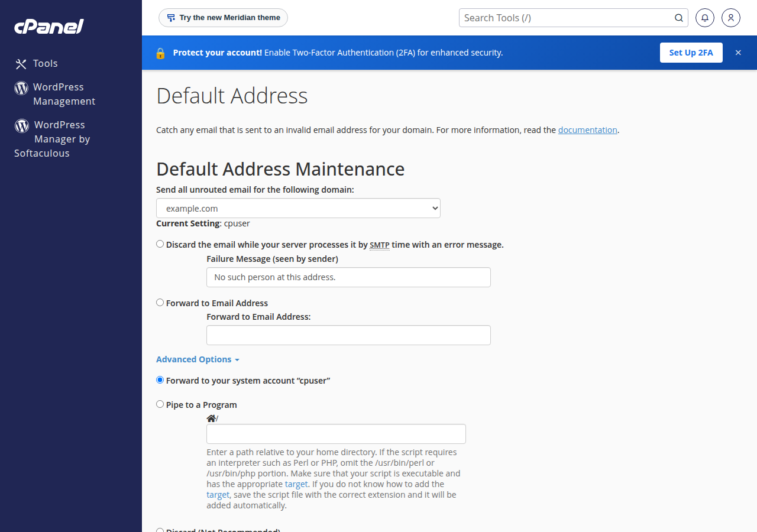Click the WordPress Manager by Softaculous icon

click(22, 125)
